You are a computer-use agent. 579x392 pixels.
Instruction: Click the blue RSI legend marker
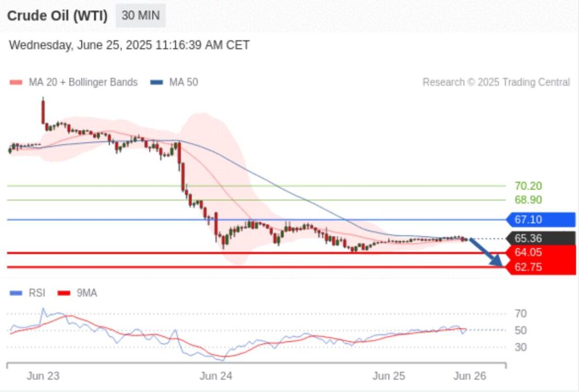(16, 293)
